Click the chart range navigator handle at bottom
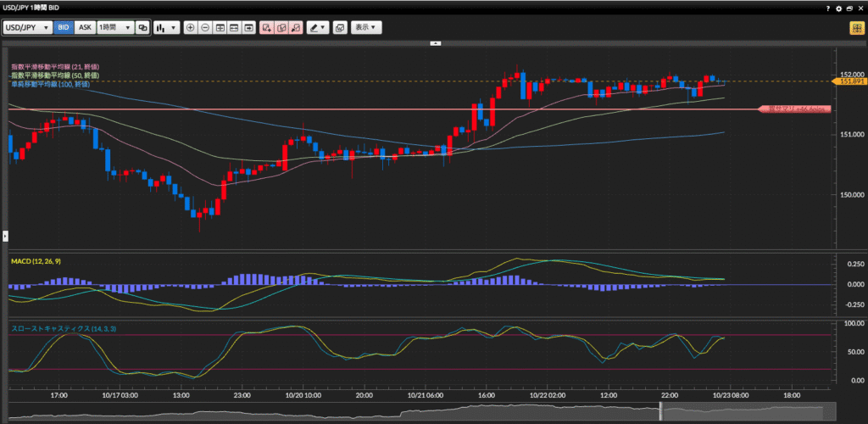 coord(660,411)
